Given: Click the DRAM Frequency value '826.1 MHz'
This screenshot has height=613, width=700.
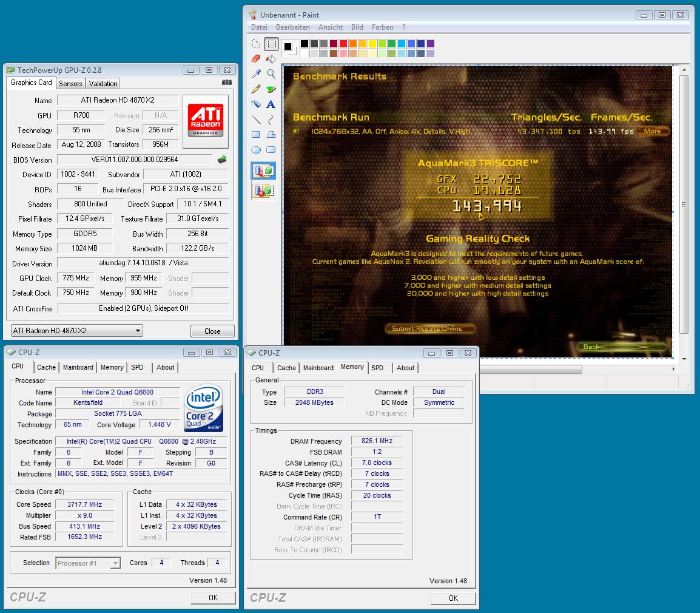Looking at the screenshot, I should 377,441.
